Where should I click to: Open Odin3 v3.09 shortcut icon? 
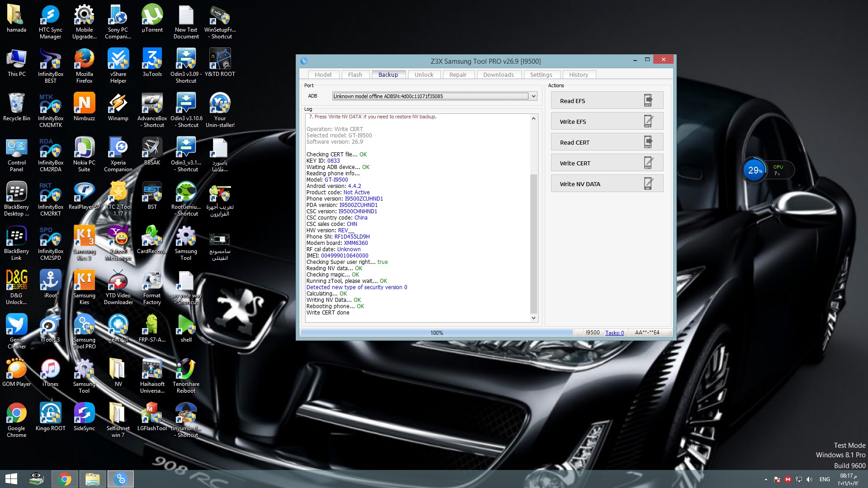click(x=186, y=66)
